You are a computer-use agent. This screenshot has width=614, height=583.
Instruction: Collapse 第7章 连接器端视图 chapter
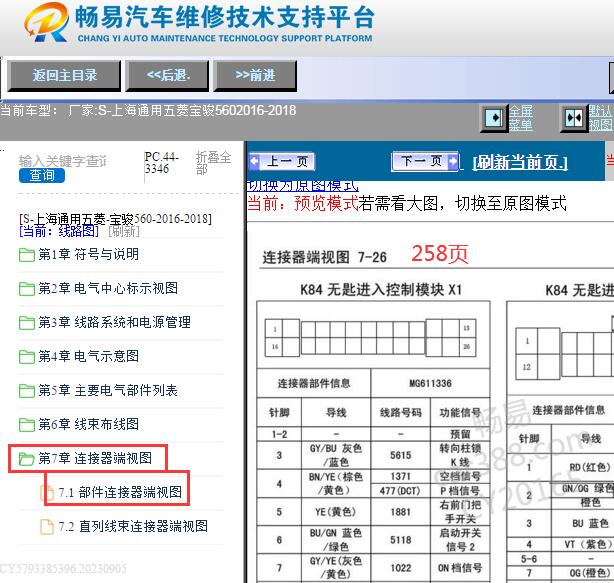95,458
